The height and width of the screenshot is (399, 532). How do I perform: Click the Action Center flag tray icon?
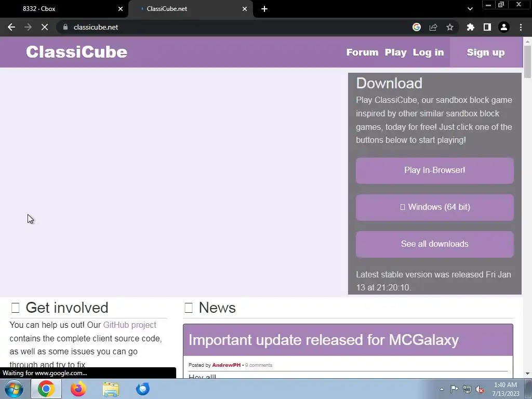[454, 389]
